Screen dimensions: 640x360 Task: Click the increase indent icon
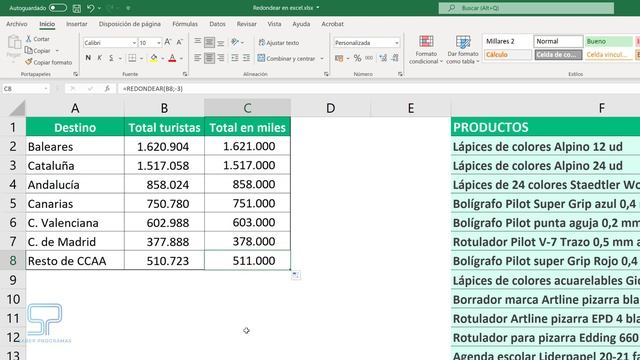[247, 58]
